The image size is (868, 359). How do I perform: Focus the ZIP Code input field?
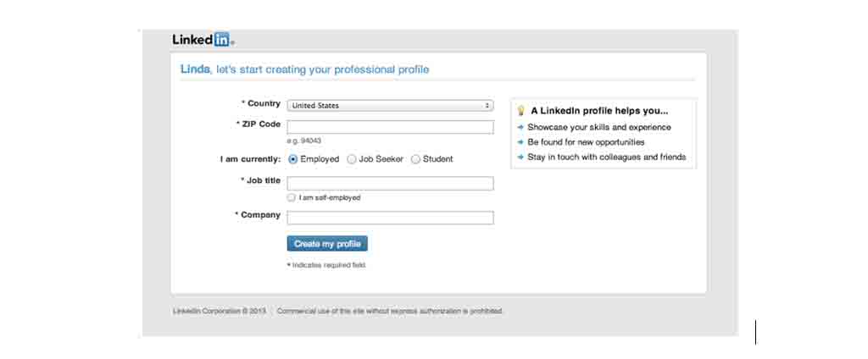390,127
